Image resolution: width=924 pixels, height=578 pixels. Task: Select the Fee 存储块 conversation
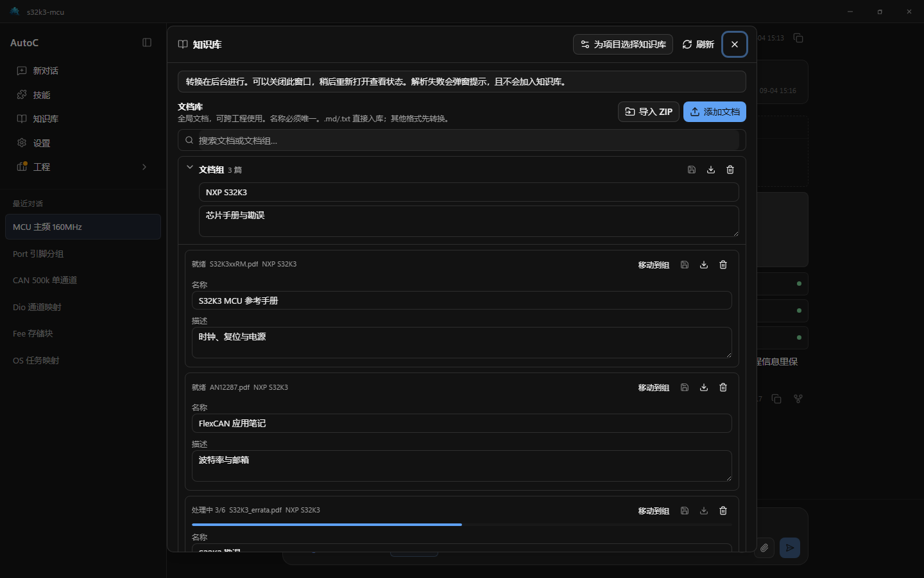tap(83, 333)
